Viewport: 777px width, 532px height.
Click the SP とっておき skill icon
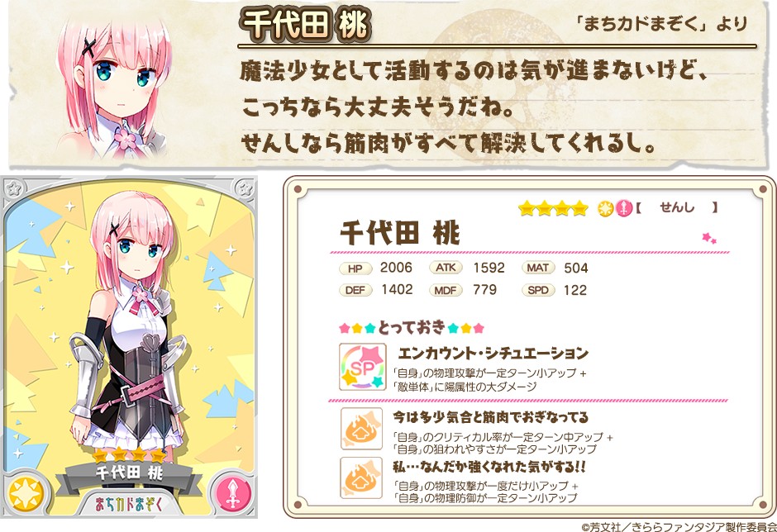click(x=362, y=367)
